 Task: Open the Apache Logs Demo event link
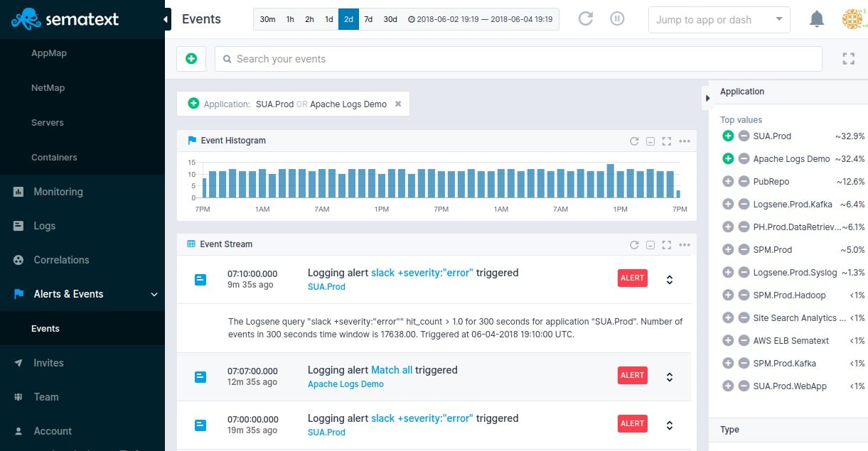point(345,384)
